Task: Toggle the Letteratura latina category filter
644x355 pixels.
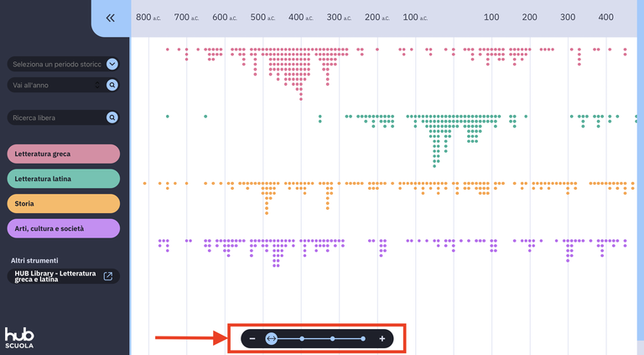Action: tap(63, 179)
